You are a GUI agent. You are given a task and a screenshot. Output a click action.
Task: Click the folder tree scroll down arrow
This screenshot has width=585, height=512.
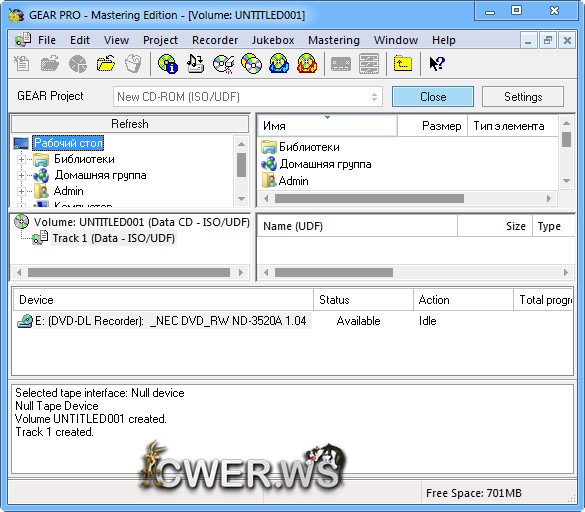click(241, 199)
